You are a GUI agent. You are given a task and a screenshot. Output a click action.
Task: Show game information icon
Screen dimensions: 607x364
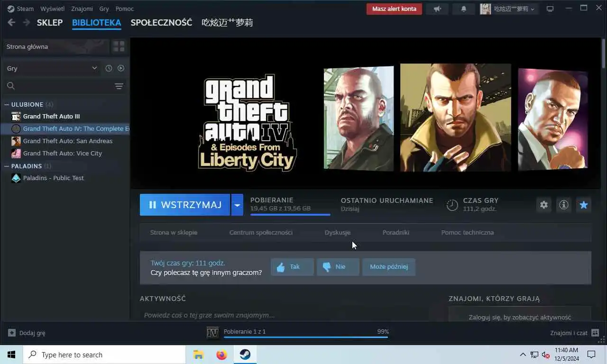point(564,205)
